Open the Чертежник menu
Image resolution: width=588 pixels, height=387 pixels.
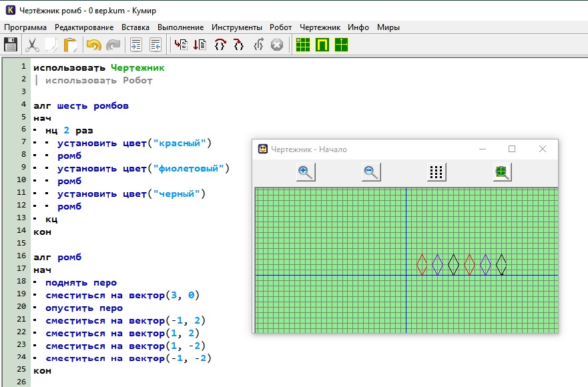[x=320, y=27]
